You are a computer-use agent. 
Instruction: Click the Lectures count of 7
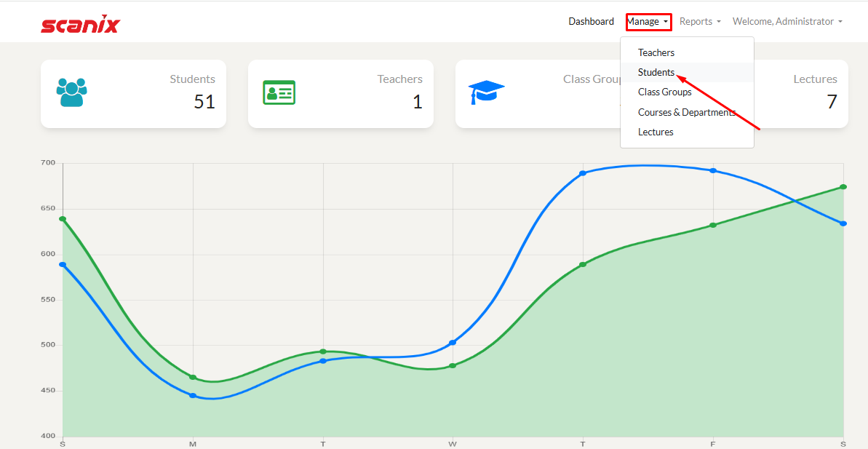tap(832, 102)
